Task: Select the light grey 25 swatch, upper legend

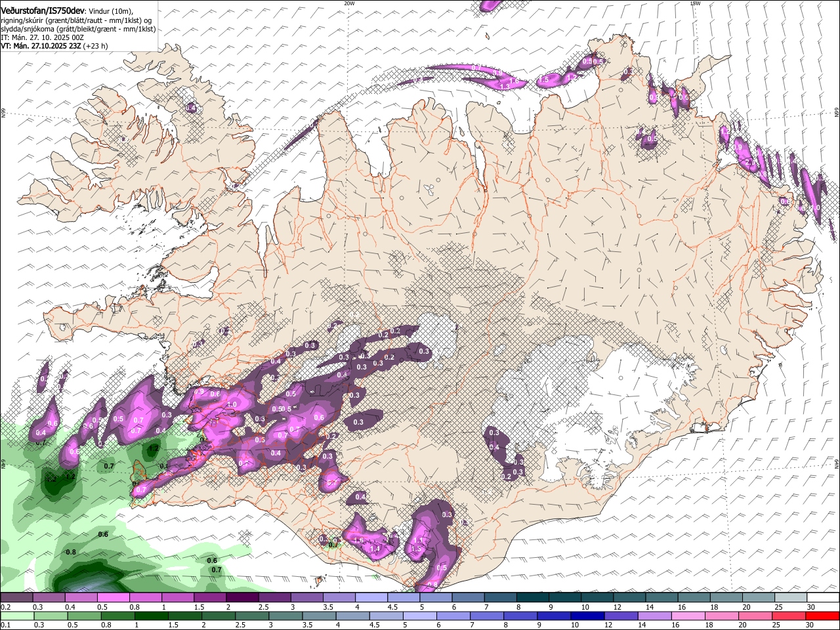Action: click(789, 598)
